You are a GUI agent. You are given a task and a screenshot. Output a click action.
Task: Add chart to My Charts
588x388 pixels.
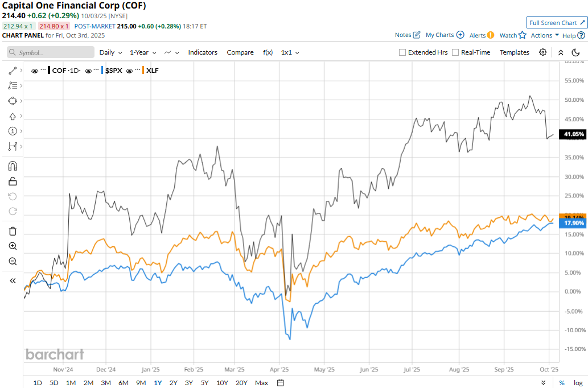[x=445, y=35]
